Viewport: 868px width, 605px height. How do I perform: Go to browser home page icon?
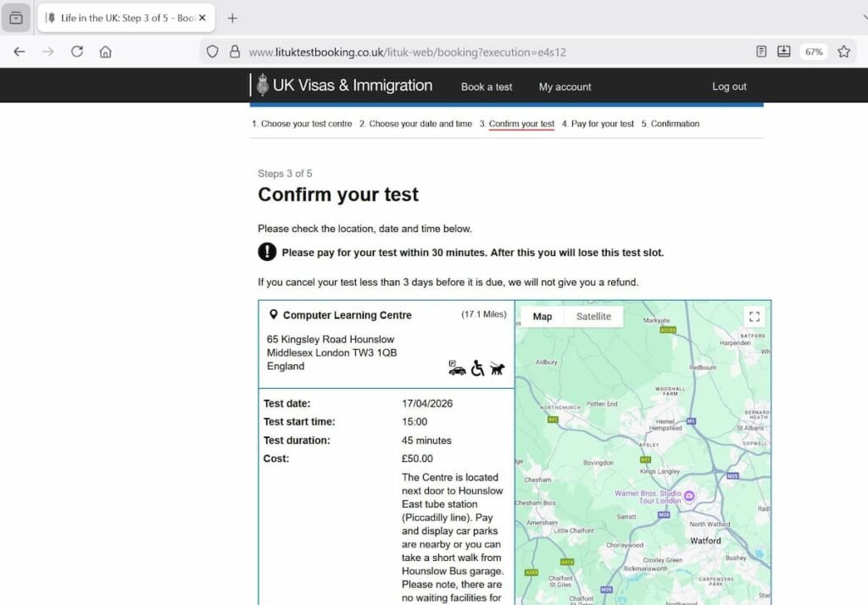click(x=105, y=52)
